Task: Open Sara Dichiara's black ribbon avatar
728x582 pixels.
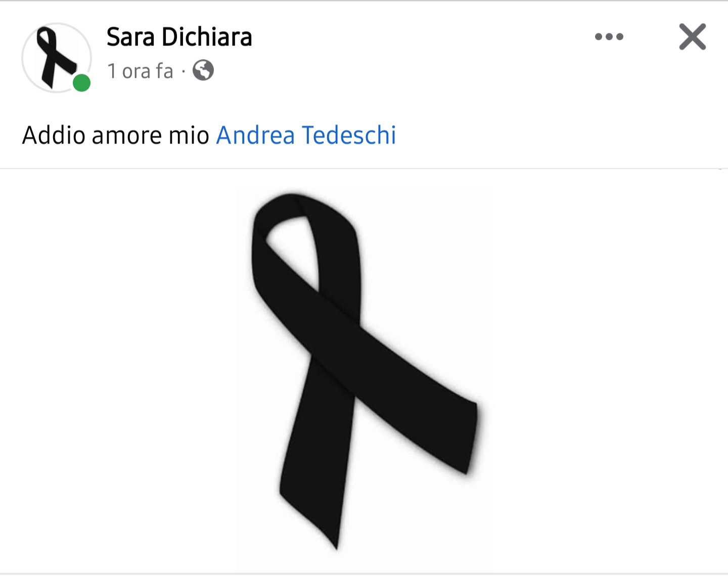Action: tap(57, 58)
